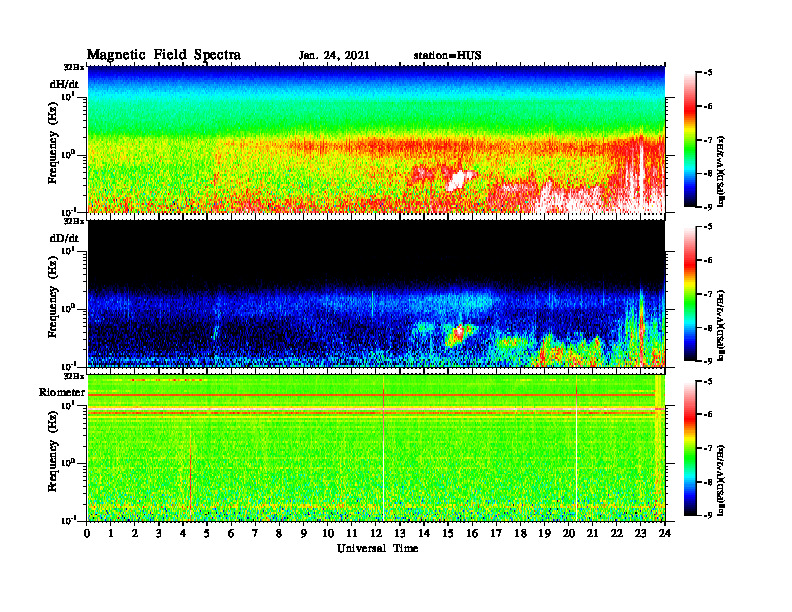Click hour label "9" on time axis
792x612 pixels.
[x=304, y=533]
